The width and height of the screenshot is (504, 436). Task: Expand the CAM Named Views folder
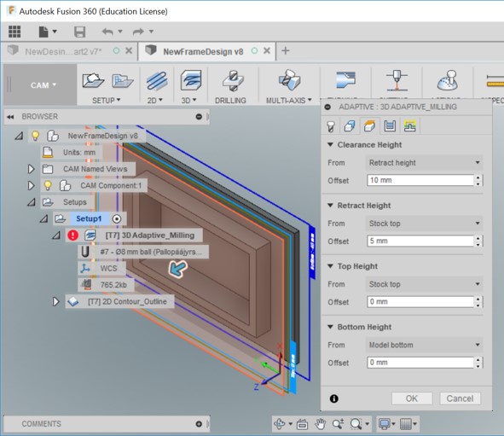tap(31, 169)
